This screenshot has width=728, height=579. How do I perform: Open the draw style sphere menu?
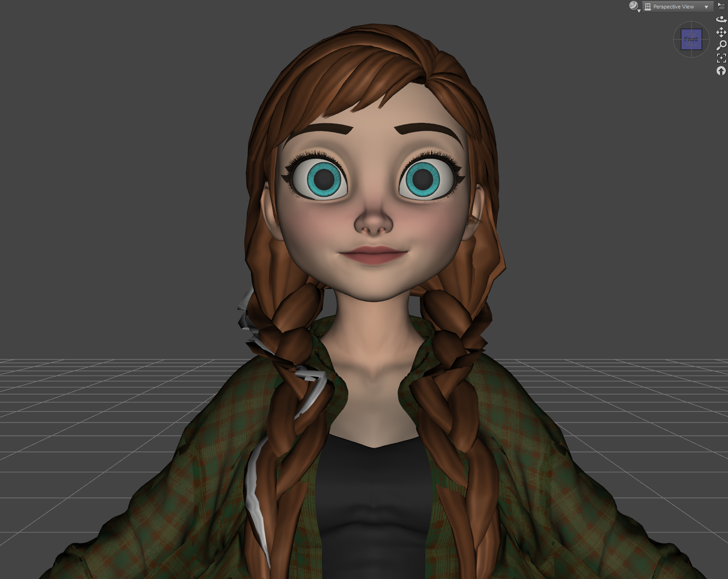(x=634, y=6)
